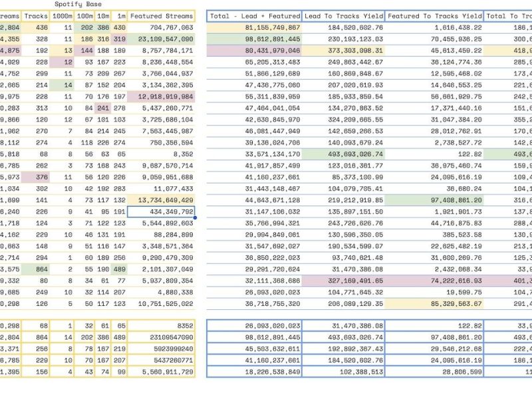Select the purple cell 12,918,919,984
The image size is (532, 399).
tap(161, 96)
